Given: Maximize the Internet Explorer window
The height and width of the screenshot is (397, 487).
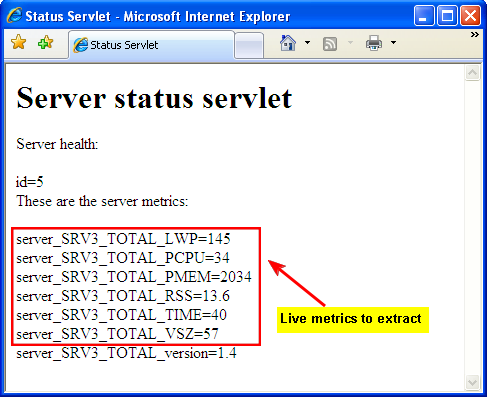Looking at the screenshot, I should 447,15.
